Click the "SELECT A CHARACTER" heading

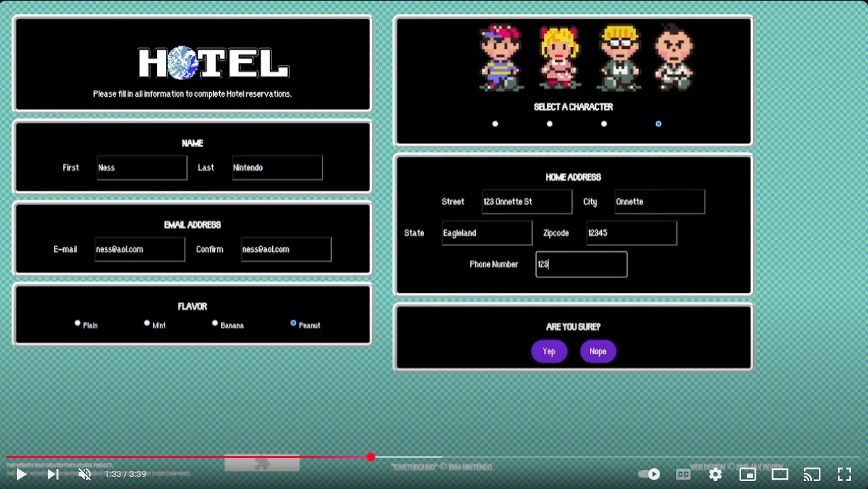[x=573, y=107]
